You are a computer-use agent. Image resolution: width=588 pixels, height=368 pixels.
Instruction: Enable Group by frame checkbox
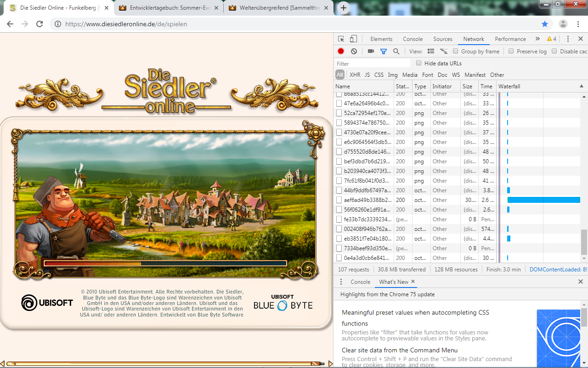pyautogui.click(x=456, y=51)
